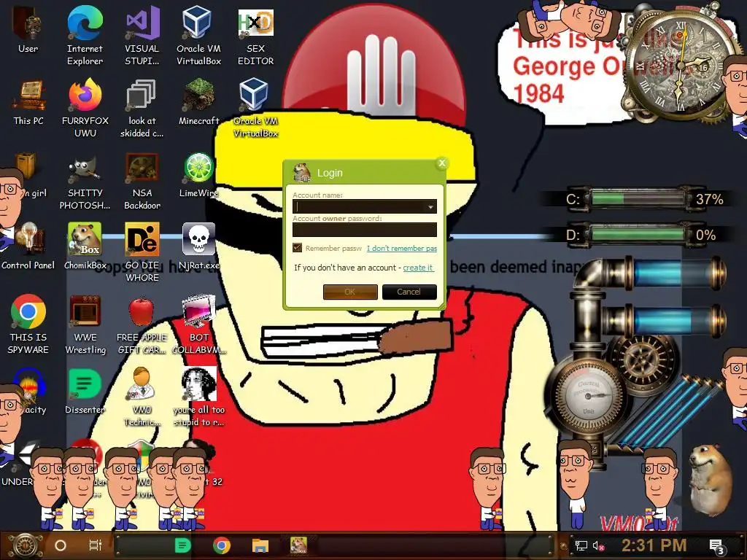The width and height of the screenshot is (747, 560).
Task: Launch the VISUAL STUPI... shortcut
Action: [x=142, y=35]
